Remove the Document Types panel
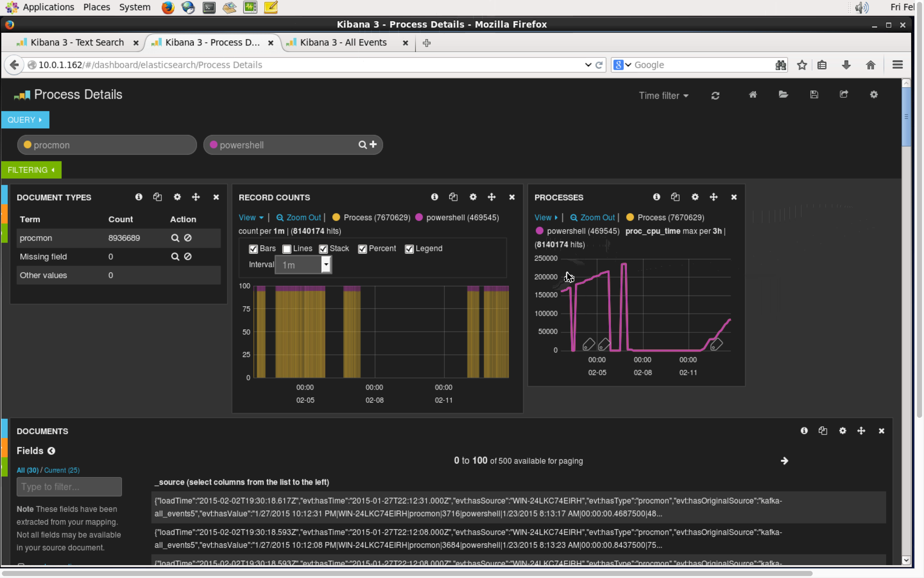924x578 pixels. point(216,197)
